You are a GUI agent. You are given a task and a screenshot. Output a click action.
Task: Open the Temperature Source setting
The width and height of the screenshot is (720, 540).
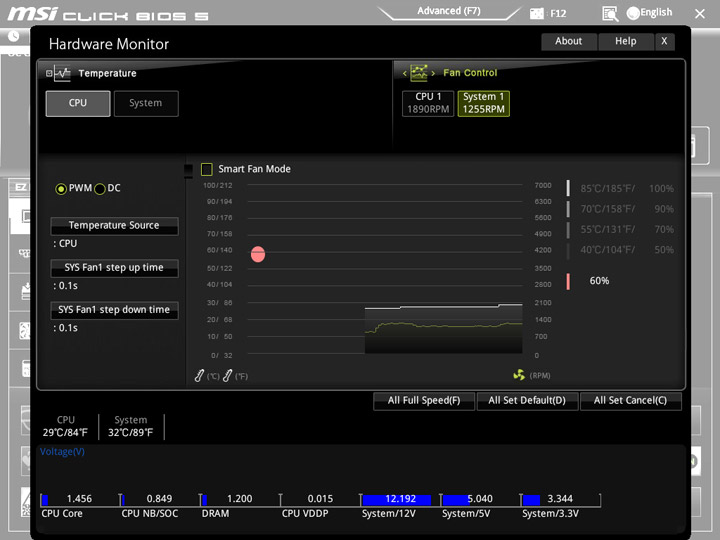[x=114, y=225]
